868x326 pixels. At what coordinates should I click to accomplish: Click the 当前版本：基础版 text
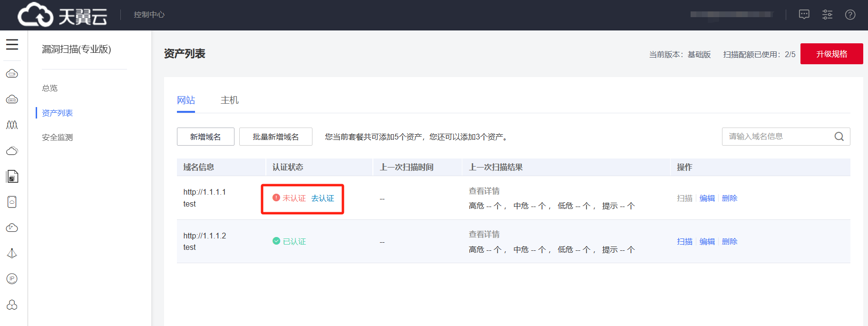(x=680, y=54)
